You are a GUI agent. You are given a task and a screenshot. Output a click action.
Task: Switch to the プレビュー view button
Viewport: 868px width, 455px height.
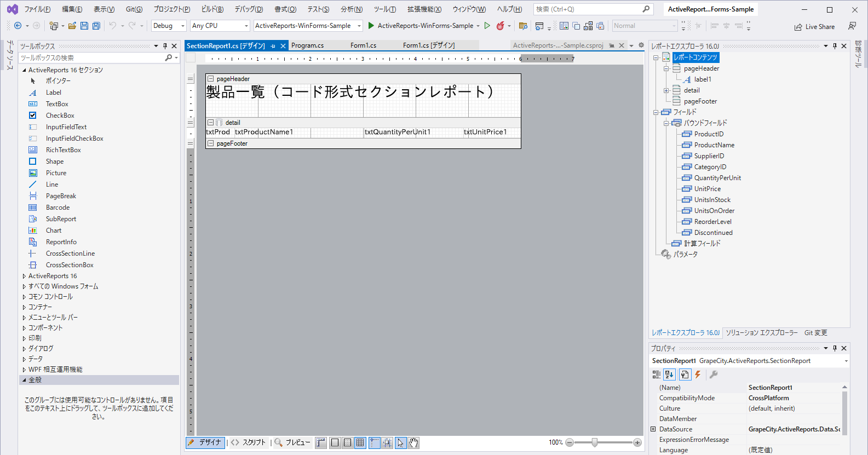pyautogui.click(x=293, y=442)
